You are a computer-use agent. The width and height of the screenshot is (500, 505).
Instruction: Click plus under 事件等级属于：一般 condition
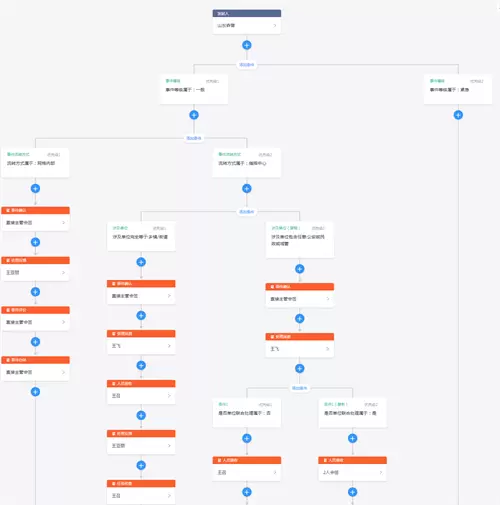tap(194, 115)
